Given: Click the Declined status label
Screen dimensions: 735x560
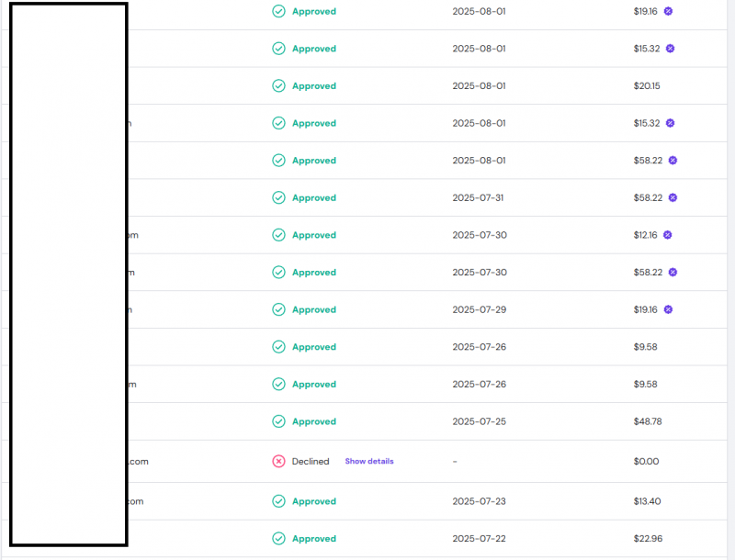Looking at the screenshot, I should point(311,461).
